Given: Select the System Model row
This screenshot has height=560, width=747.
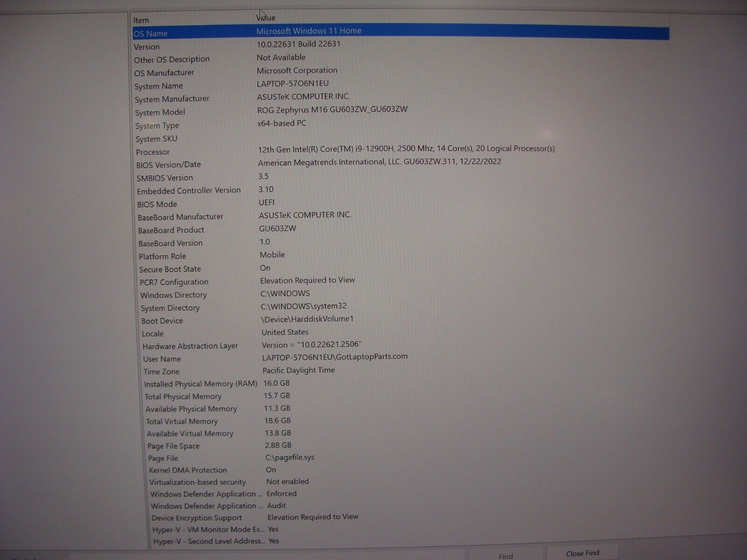Looking at the screenshot, I should [402, 111].
